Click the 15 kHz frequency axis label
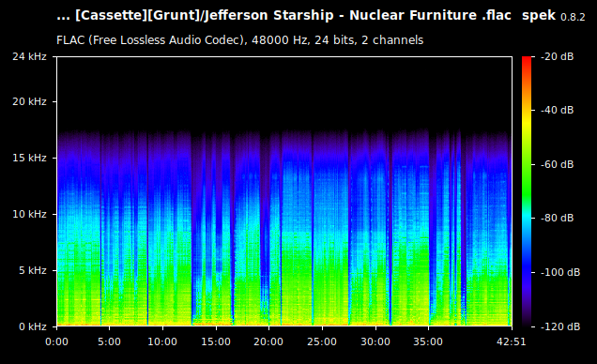Viewport: 597px width, 364px height. (29, 158)
